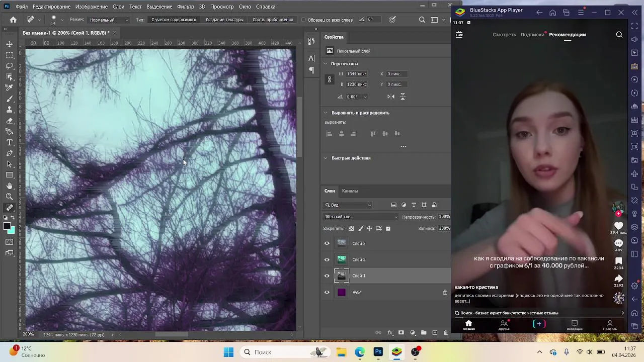Image resolution: width=644 pixels, height=362 pixels.
Task: Select the Eyedropper tool
Action: tap(10, 87)
